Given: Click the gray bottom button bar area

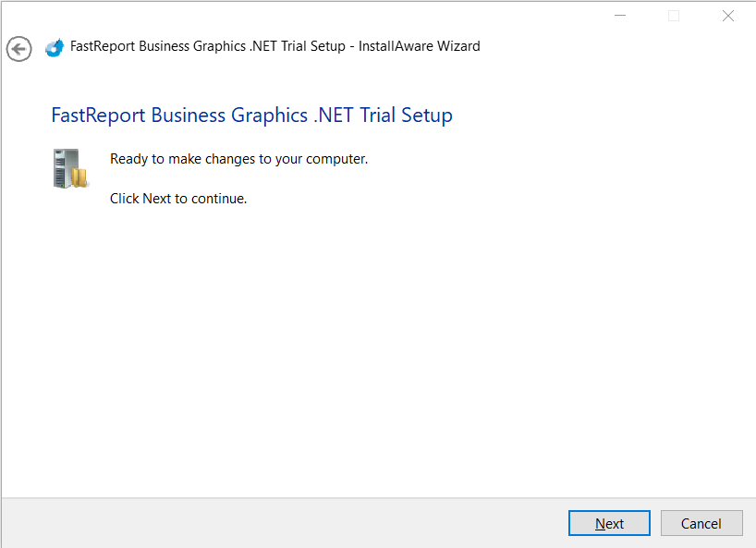Looking at the screenshot, I should click(277, 523).
